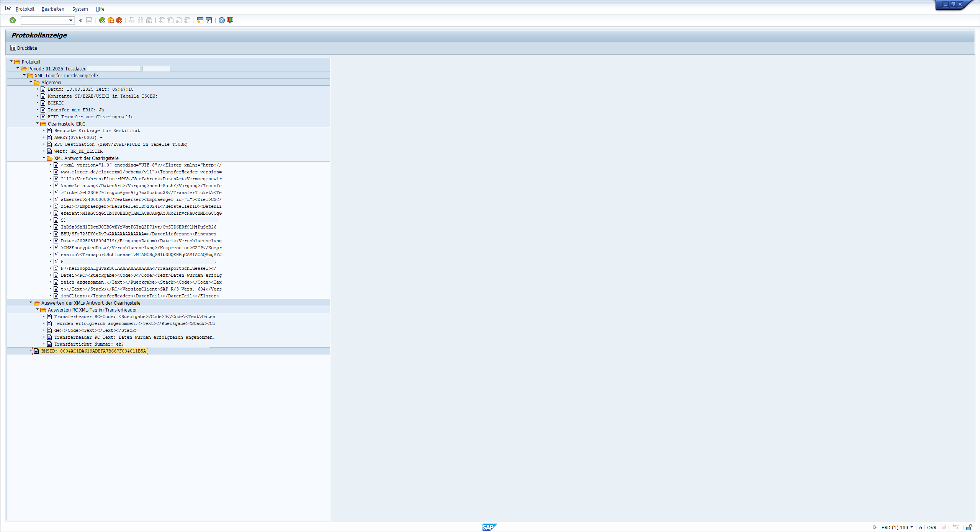Open the HRD system info dropdown
The width and height of the screenshot is (980, 532).
pyautogui.click(x=911, y=527)
